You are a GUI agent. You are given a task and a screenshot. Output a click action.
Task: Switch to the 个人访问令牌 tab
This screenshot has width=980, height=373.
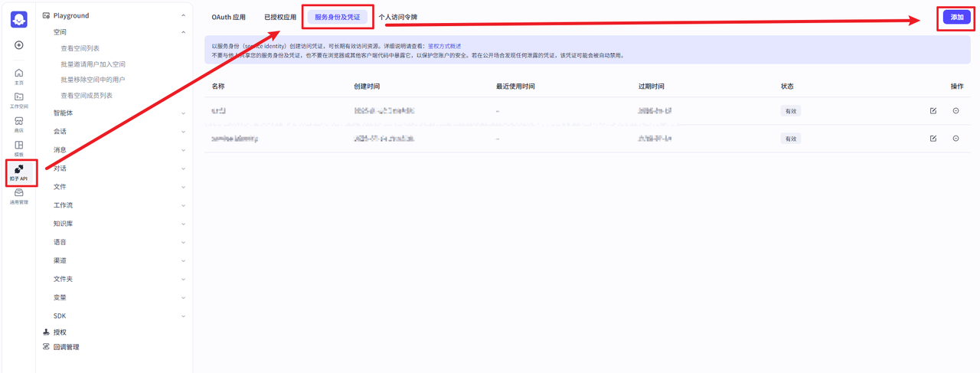pos(397,17)
